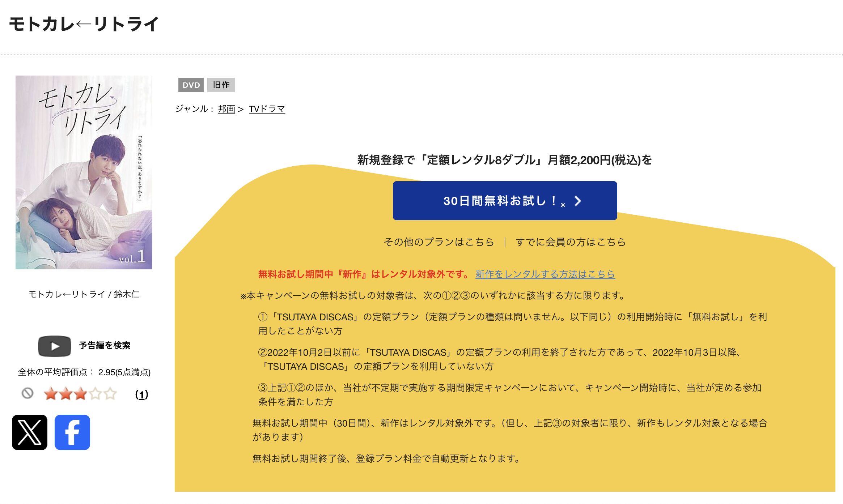This screenshot has width=843, height=504.
Task: Click the 無料お試し期間終了後 auto-renewal note
Action: 386,459
